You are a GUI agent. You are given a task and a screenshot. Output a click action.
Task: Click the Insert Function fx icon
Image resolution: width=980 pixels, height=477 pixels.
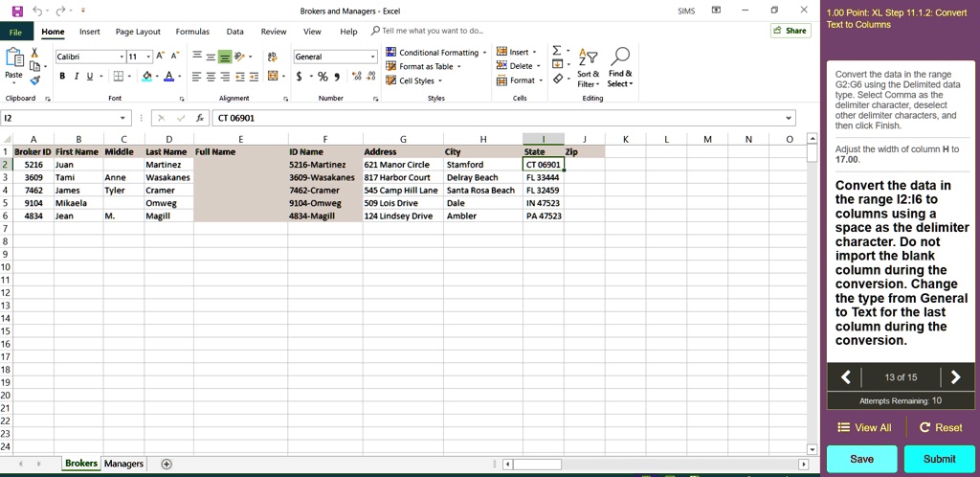(x=199, y=118)
